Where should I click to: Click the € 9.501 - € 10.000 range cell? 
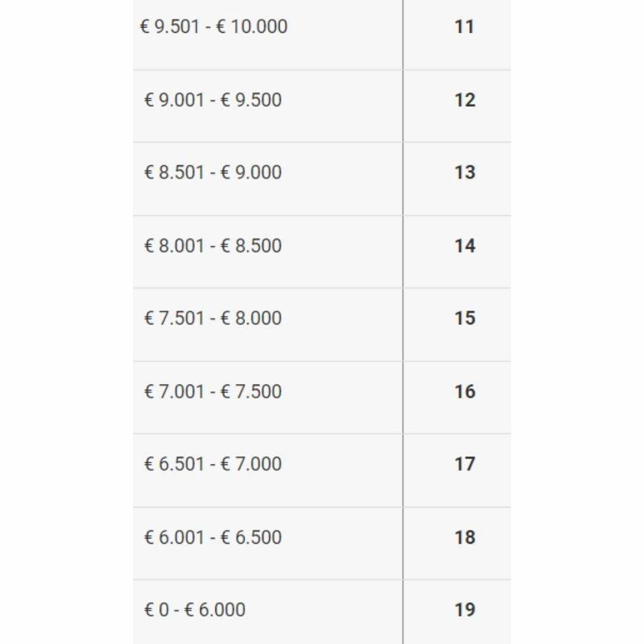[x=213, y=27]
